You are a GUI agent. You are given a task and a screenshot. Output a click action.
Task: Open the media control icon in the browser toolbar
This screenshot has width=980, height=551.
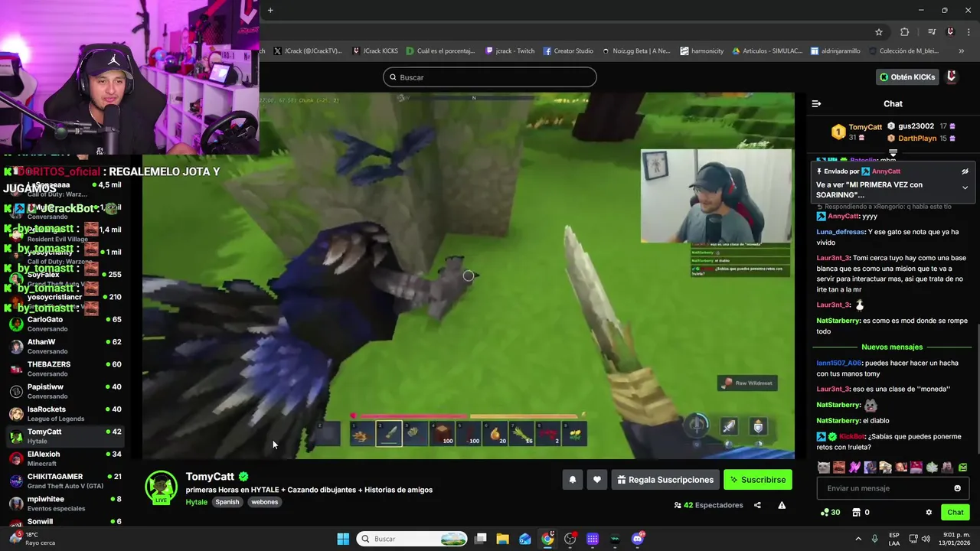(932, 32)
